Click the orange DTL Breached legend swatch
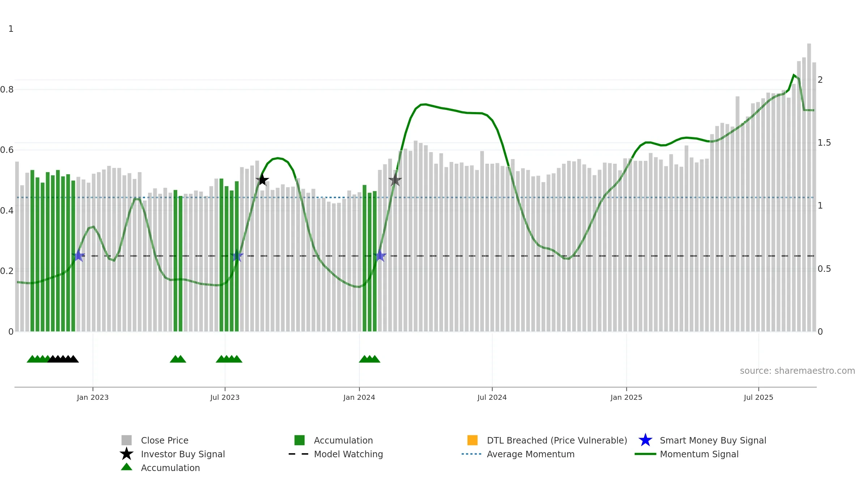The height and width of the screenshot is (488, 868). 472,440
